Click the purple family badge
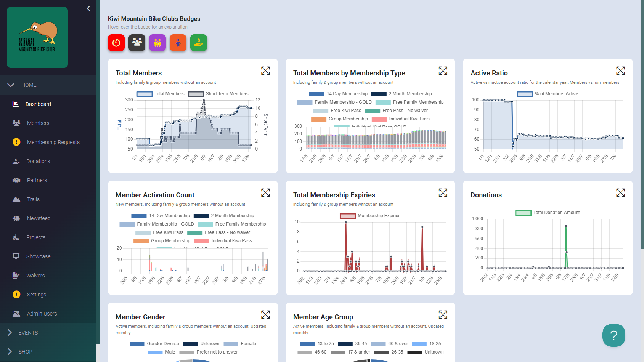644x362 pixels. [x=157, y=43]
